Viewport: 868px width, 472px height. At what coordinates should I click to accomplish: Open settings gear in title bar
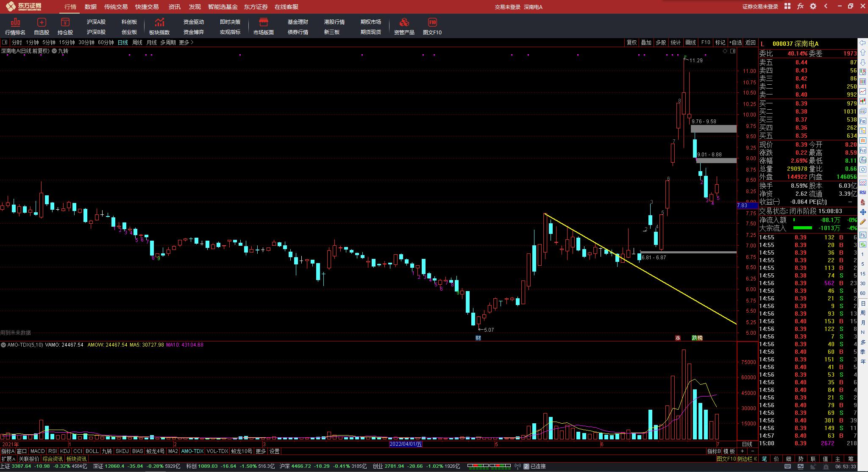click(x=813, y=6)
